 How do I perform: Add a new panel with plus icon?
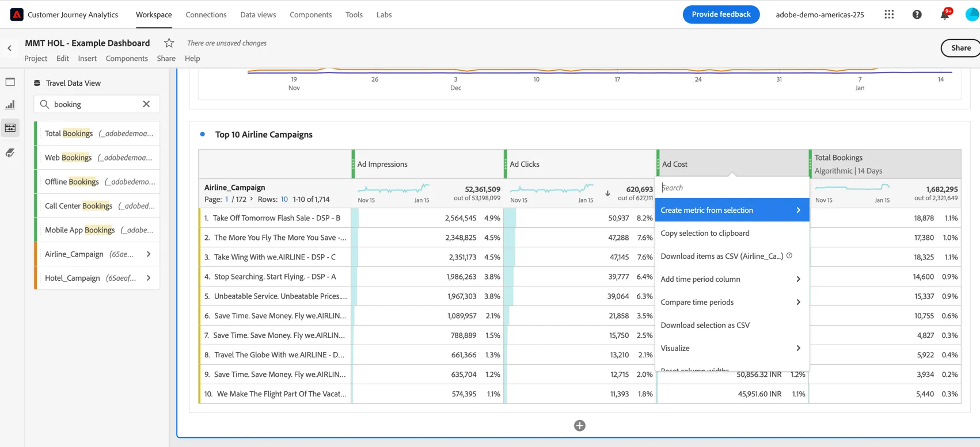coord(580,426)
